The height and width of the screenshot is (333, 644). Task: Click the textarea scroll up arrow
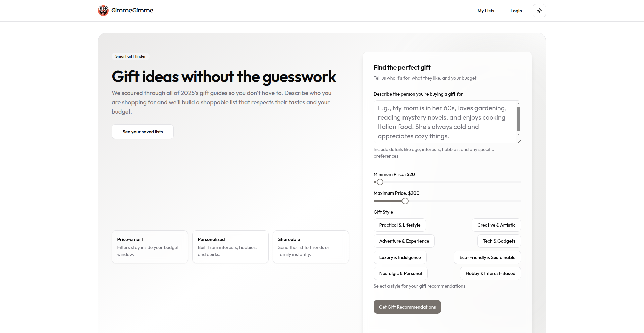(x=518, y=104)
